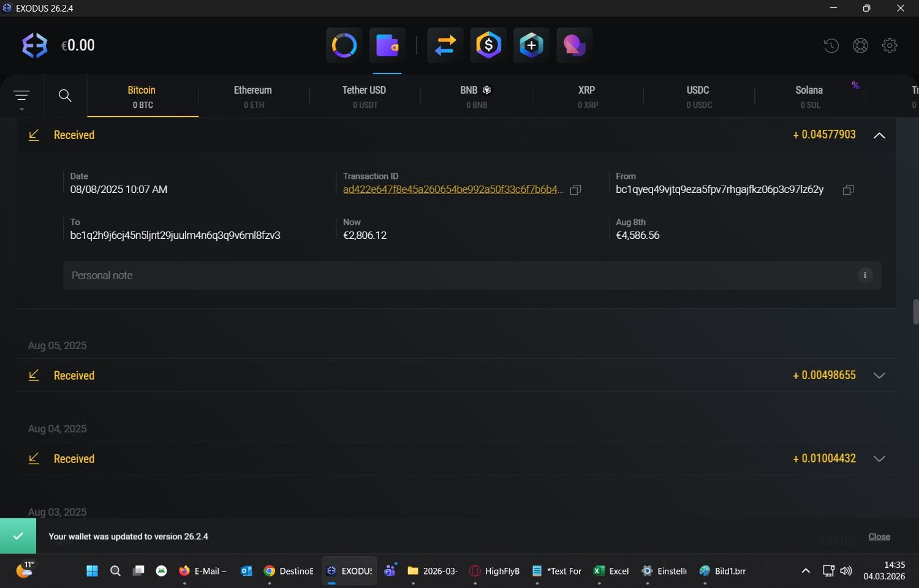Click the hexagon plus apps icon
The width and height of the screenshot is (919, 588).
click(x=531, y=45)
